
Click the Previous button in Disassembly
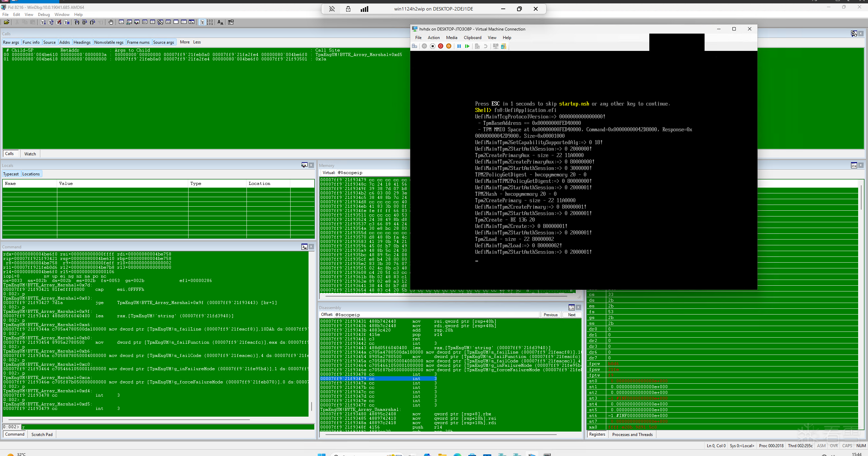pyautogui.click(x=550, y=315)
